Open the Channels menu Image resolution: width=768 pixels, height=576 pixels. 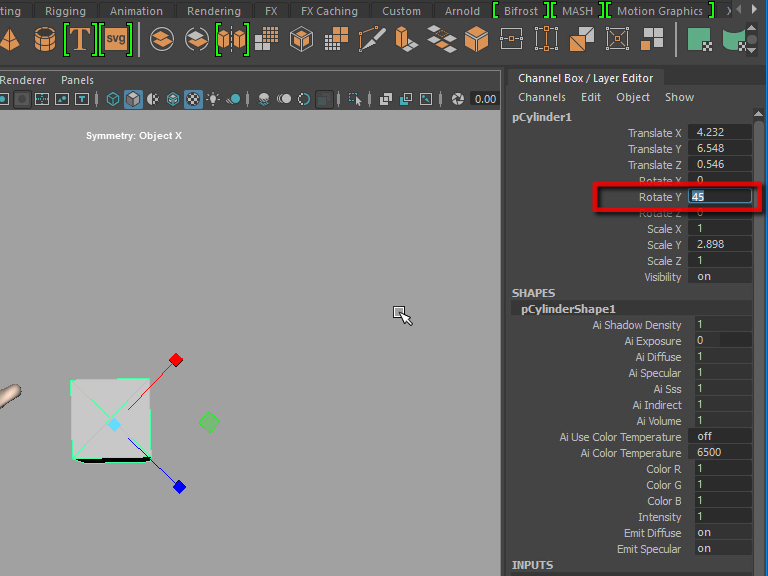point(541,97)
